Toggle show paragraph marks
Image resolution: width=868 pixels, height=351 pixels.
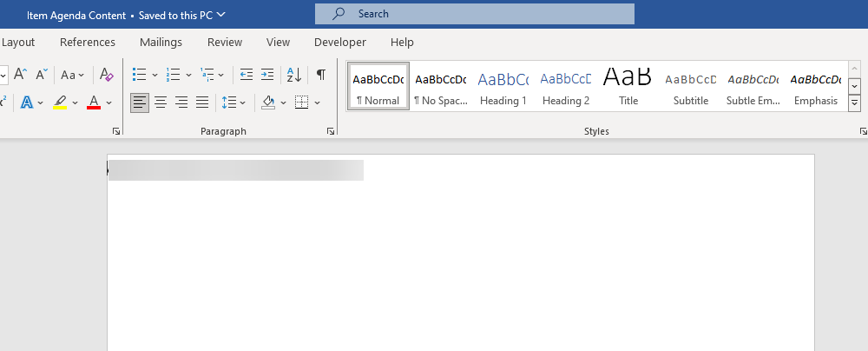(x=321, y=75)
